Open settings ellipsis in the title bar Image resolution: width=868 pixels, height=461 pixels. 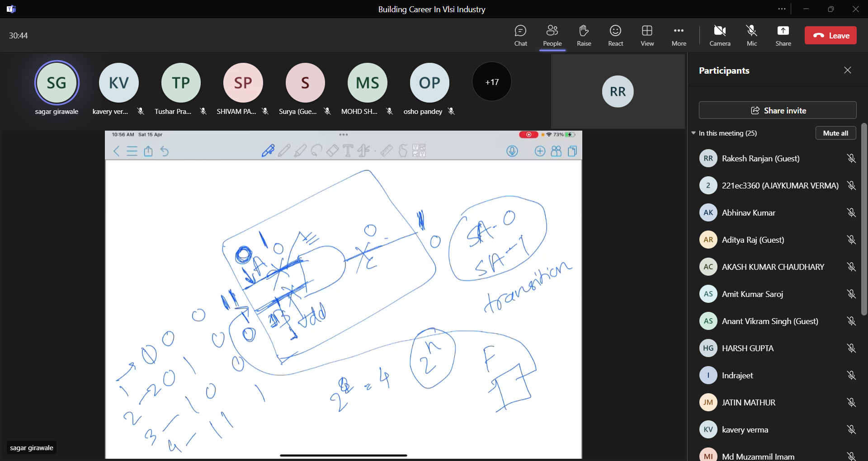click(x=782, y=9)
